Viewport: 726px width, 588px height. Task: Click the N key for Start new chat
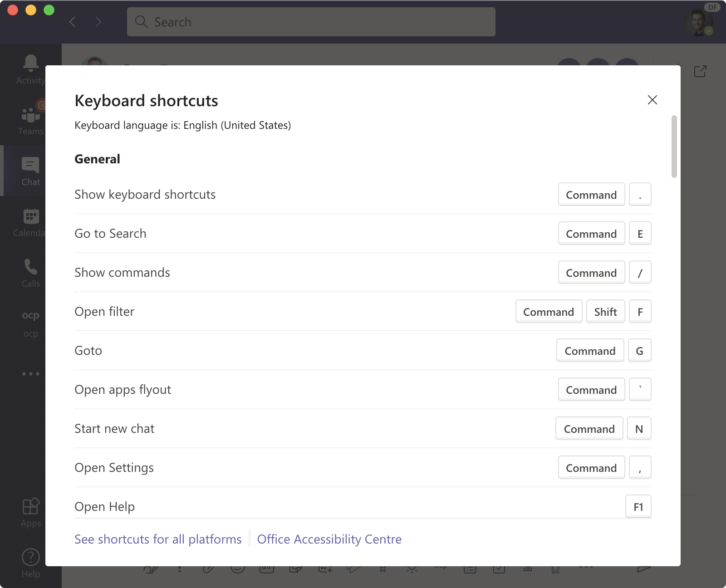click(x=639, y=429)
